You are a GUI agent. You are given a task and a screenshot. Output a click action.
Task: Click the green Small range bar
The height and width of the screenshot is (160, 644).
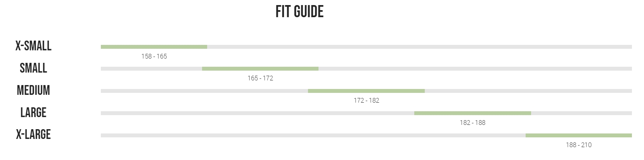point(260,69)
